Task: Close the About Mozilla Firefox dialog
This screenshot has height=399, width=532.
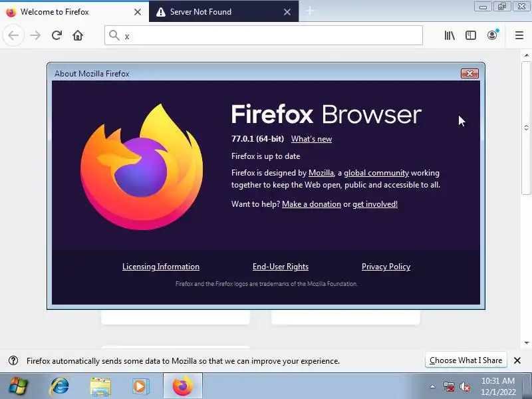Action: [469, 73]
